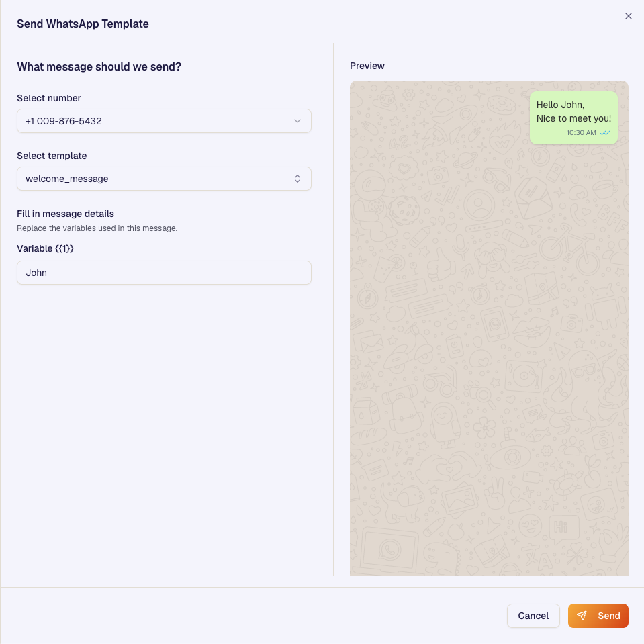Screen dimensions: 644x644
Task: Click the blue double-check read receipt icon
Action: [605, 133]
